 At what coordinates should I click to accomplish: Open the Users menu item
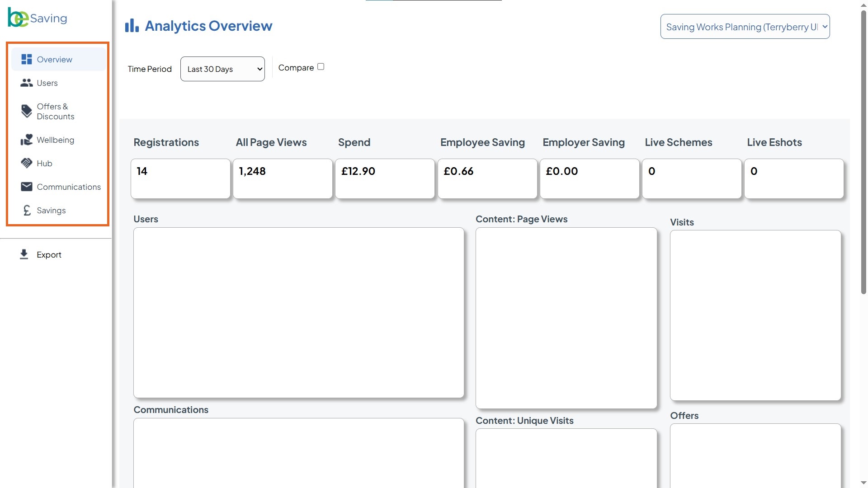(x=59, y=83)
